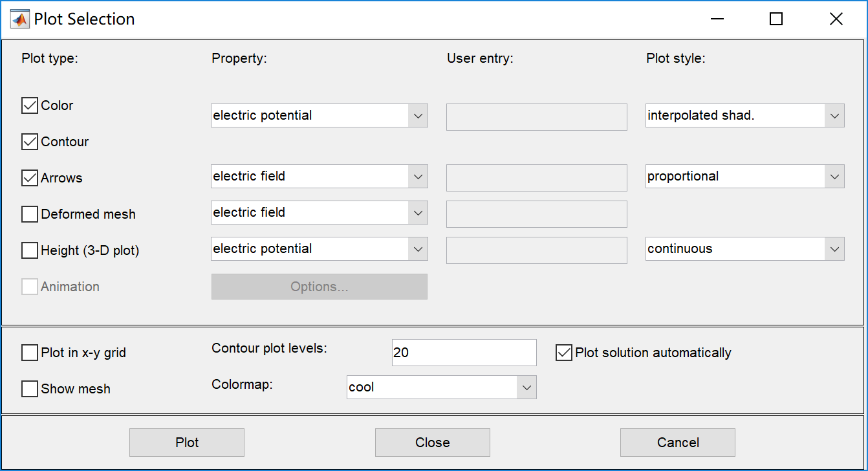Maximize the Plot Selection window
Image resolution: width=868 pixels, height=471 pixels.
click(x=776, y=19)
